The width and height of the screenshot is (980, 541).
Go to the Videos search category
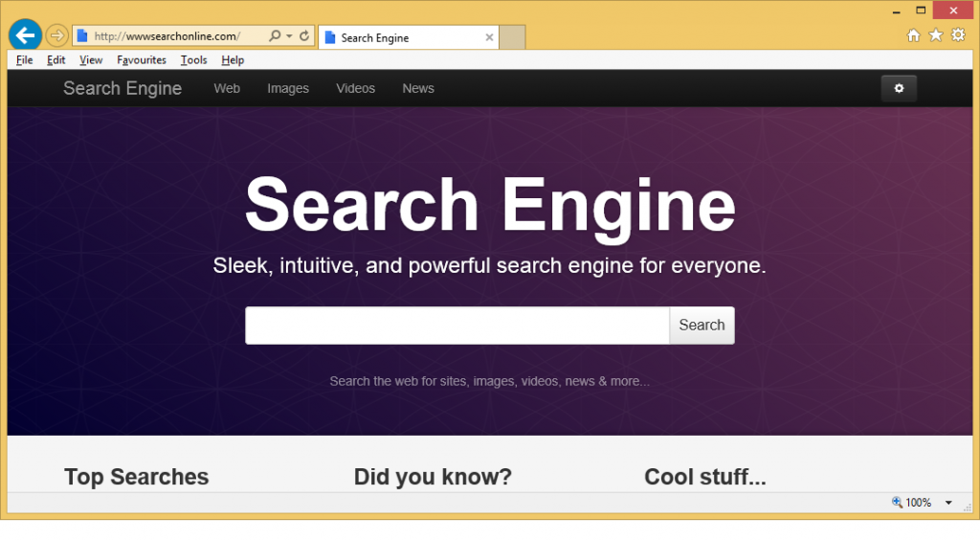(355, 88)
